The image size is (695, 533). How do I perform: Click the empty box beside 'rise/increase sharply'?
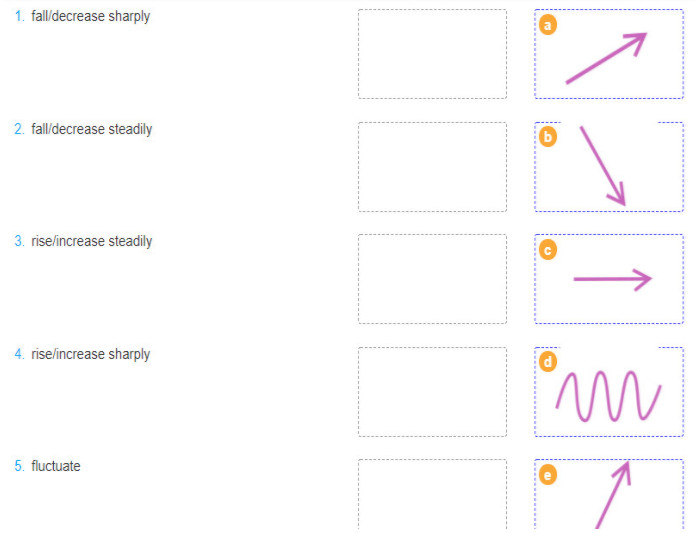point(432,392)
